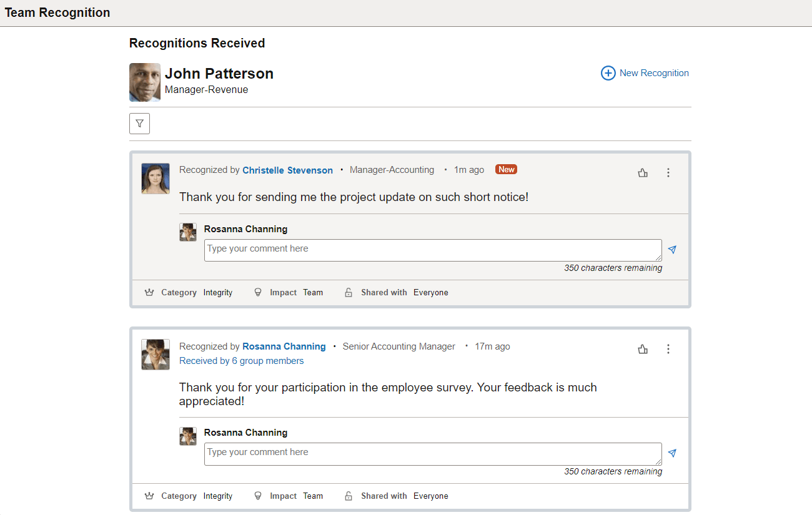Click John Patterson's profile photo

[144, 82]
